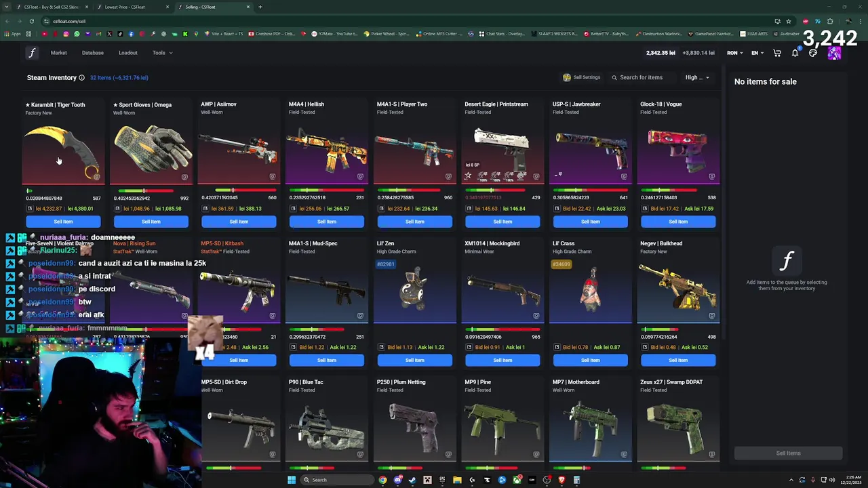Open the RON currency dropdown

tap(735, 53)
